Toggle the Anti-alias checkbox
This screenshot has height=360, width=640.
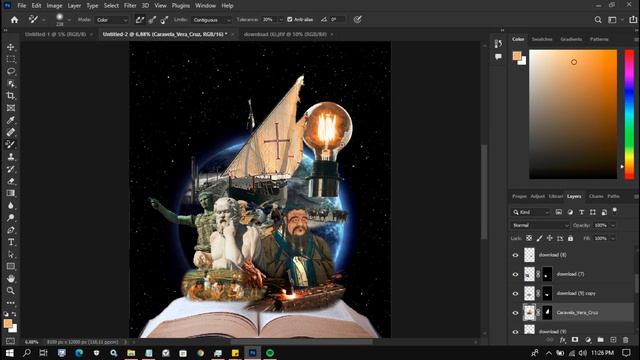pyautogui.click(x=290, y=20)
